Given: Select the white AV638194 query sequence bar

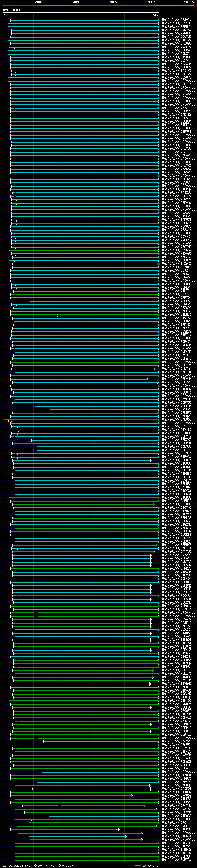Looking at the screenshot, I should tap(81, 12).
